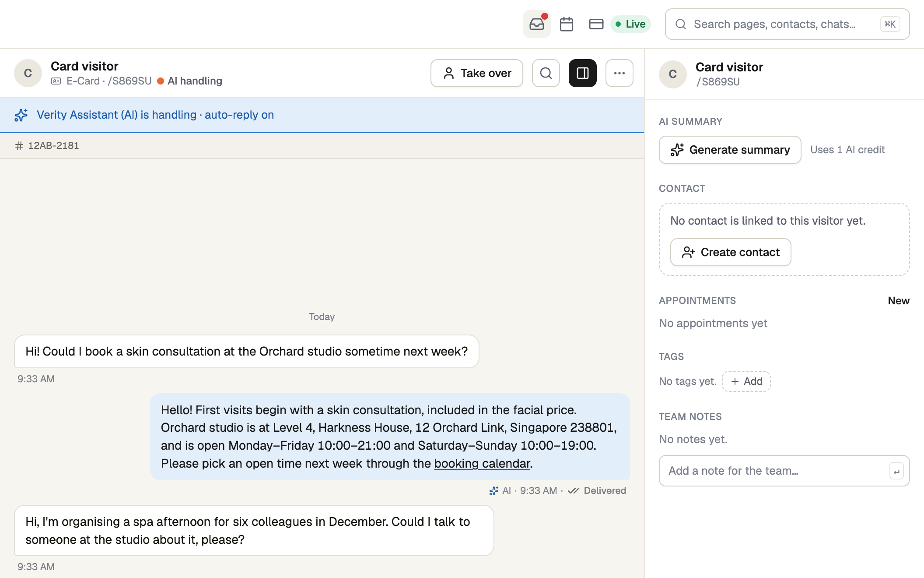Image resolution: width=924 pixels, height=578 pixels.
Task: Add a tag with the + Add button
Action: (x=746, y=381)
